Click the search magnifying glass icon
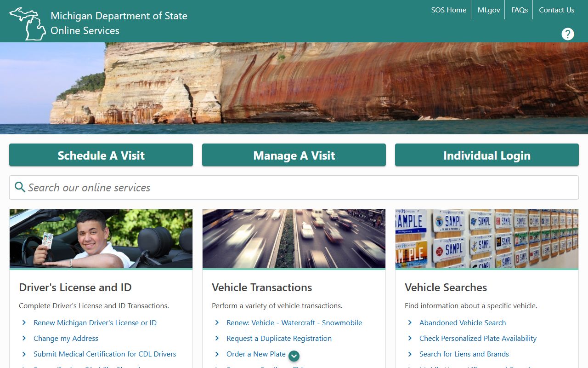 [x=20, y=187]
